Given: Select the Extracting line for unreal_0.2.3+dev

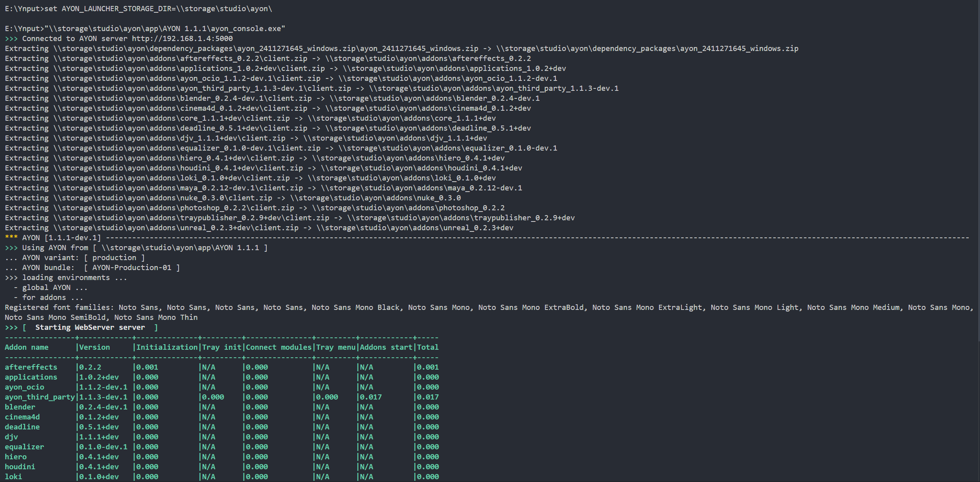Looking at the screenshot, I should pos(259,228).
